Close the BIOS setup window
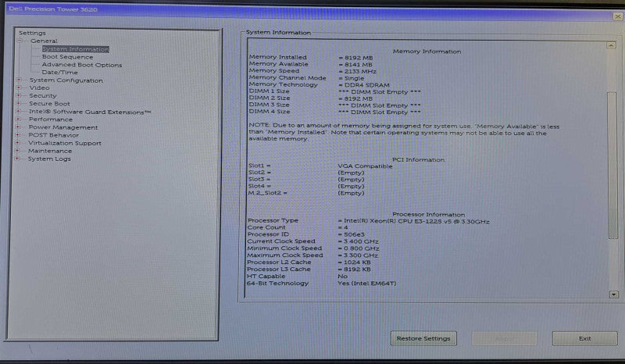This screenshot has height=364, width=625. click(x=618, y=16)
